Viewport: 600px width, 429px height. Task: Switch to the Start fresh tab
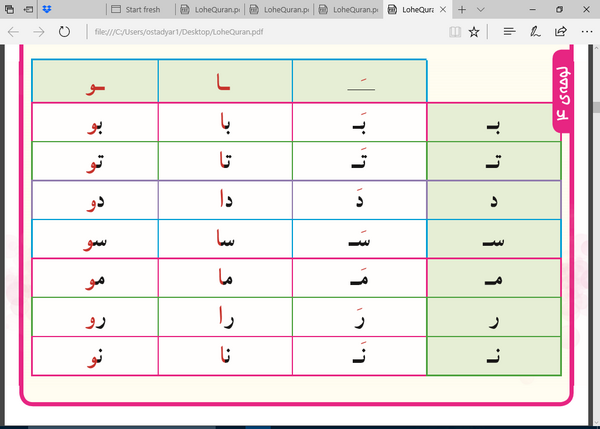[x=140, y=10]
